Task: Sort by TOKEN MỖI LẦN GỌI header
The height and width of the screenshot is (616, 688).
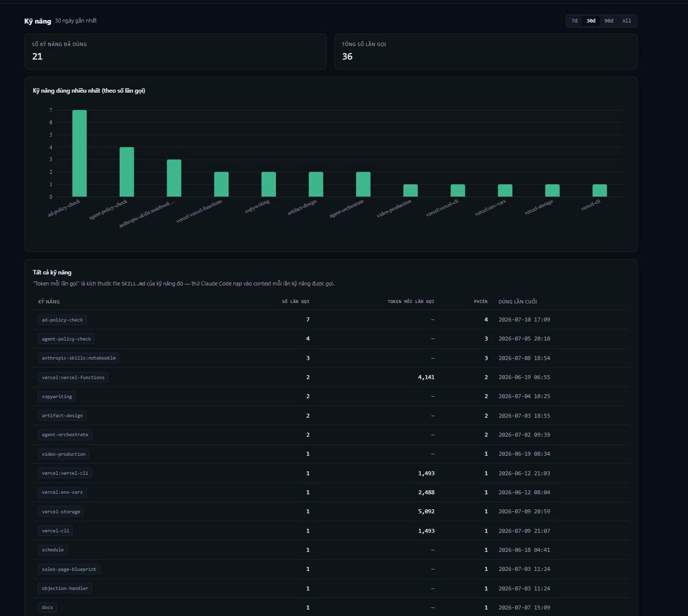Action: coord(411,301)
